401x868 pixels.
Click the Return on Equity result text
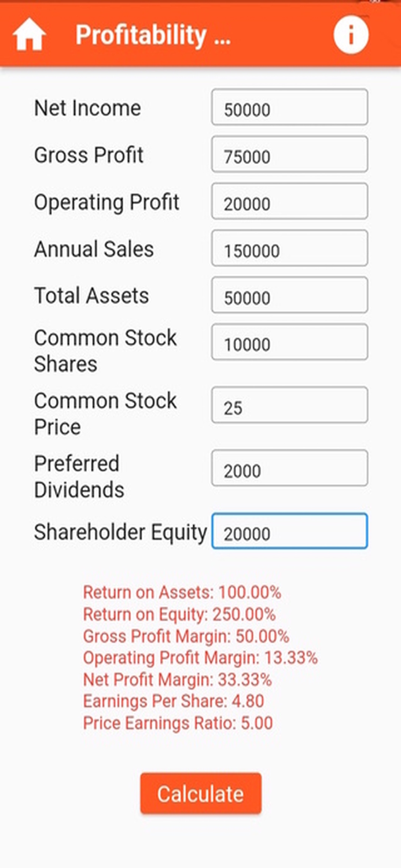[x=180, y=615]
